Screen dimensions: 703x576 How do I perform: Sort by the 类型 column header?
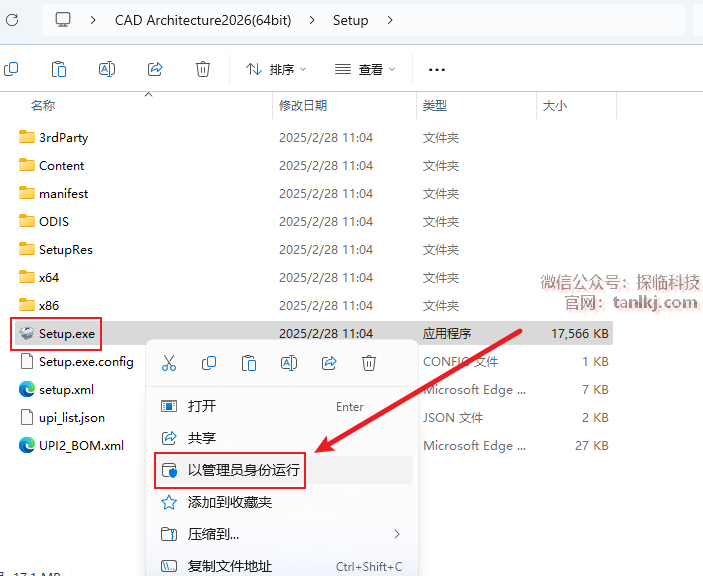point(435,106)
